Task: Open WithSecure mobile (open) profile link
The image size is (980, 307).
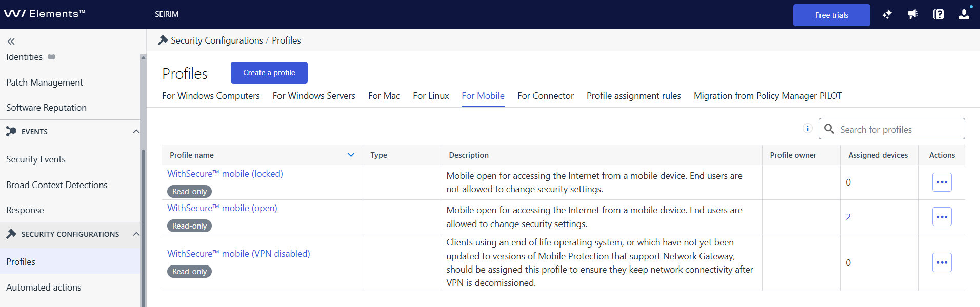Action: tap(222, 208)
